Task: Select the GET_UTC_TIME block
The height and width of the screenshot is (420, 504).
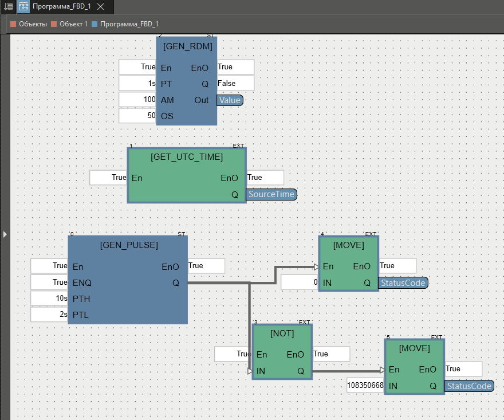Action: tap(187, 156)
